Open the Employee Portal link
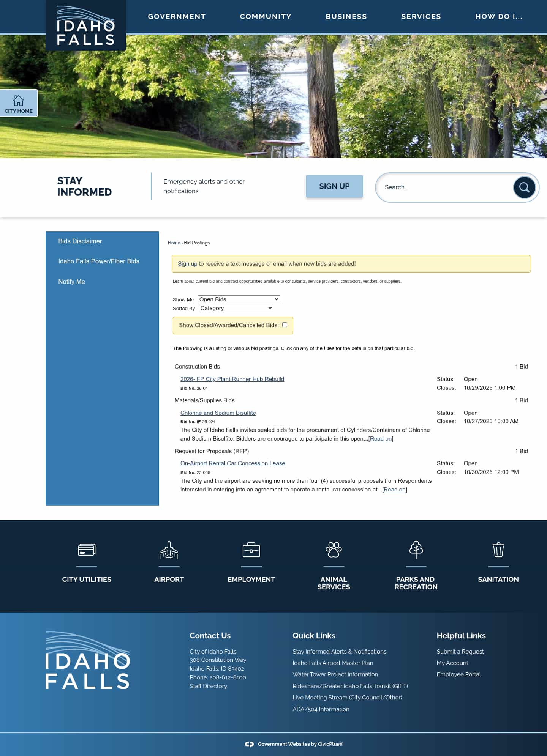The width and height of the screenshot is (547, 756). 458,674
